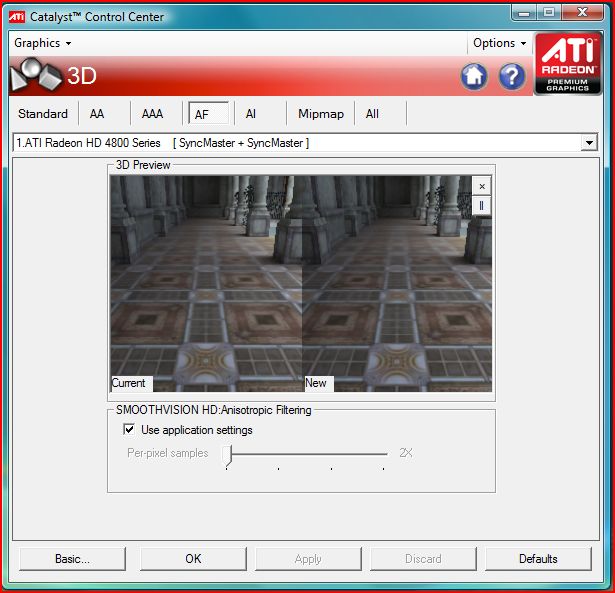Switch to the All tab
This screenshot has height=593, width=615.
[x=372, y=114]
